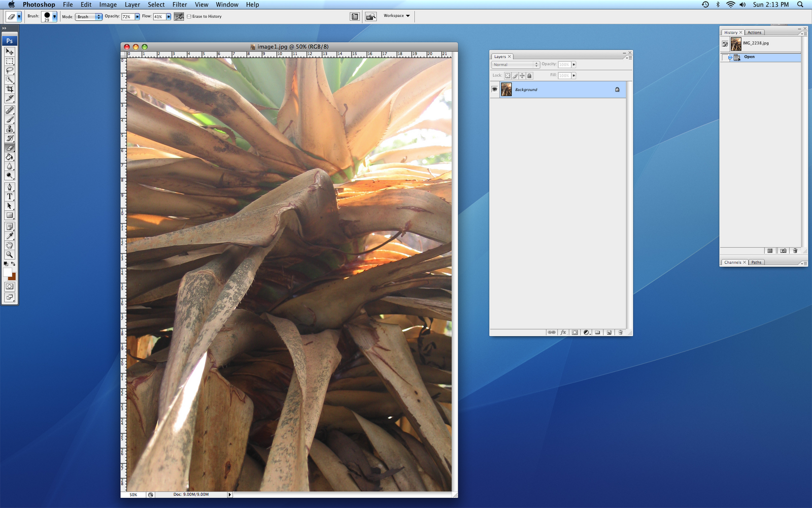Select the Rectangular Marquee tool
This screenshot has width=812, height=508.
click(x=10, y=61)
